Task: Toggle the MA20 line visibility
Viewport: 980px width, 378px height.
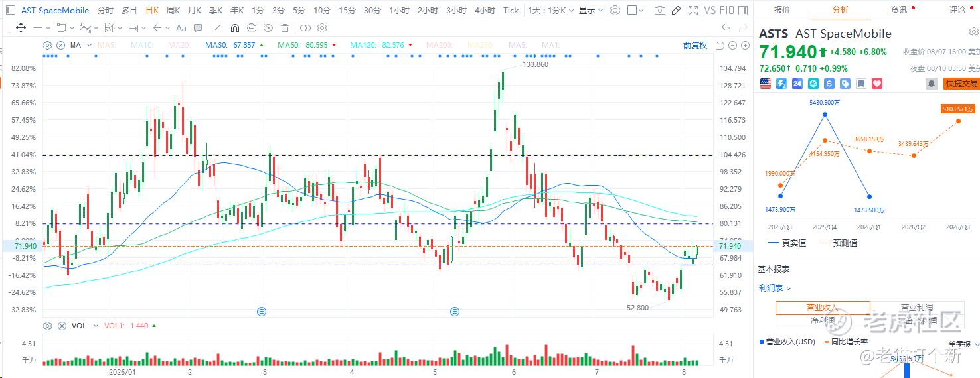Action: (x=179, y=45)
